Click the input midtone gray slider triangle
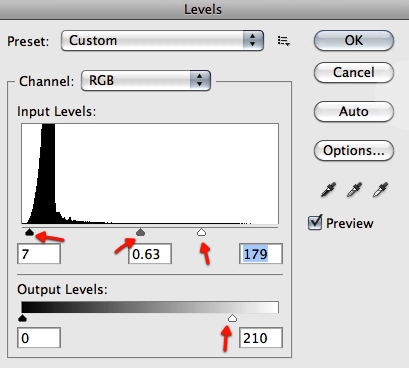409x368 pixels. click(140, 232)
